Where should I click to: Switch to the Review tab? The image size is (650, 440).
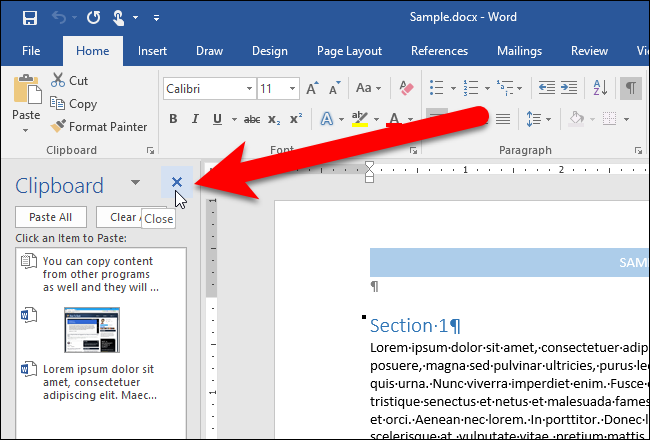(589, 51)
